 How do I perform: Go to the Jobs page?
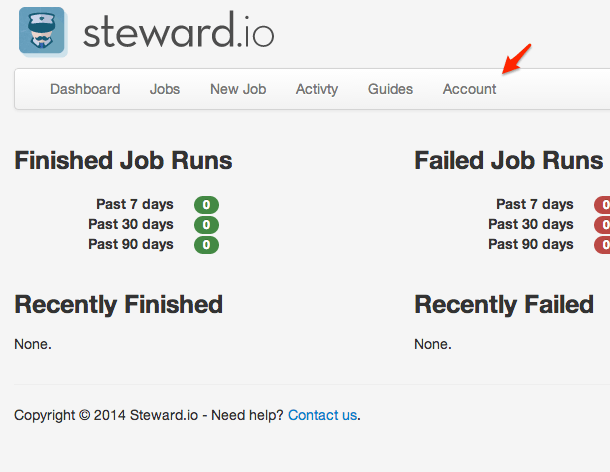point(165,89)
